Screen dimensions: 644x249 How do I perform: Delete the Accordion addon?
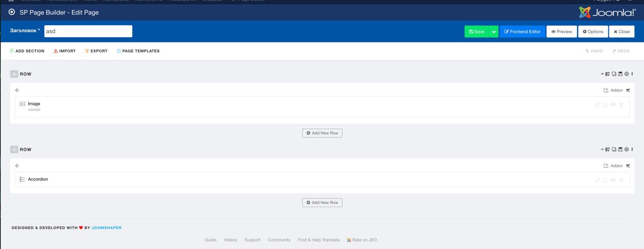(621, 180)
